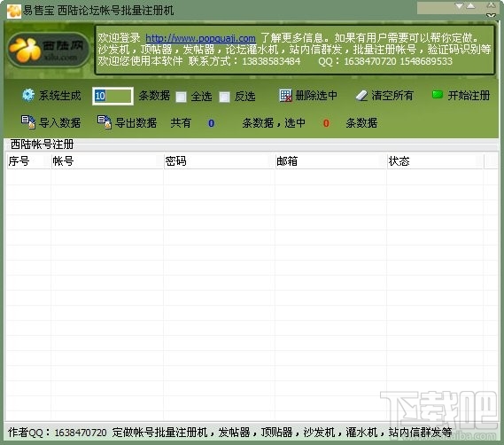Click the 状态 column header
Image resolution: width=504 pixels, height=445 pixels.
435,161
